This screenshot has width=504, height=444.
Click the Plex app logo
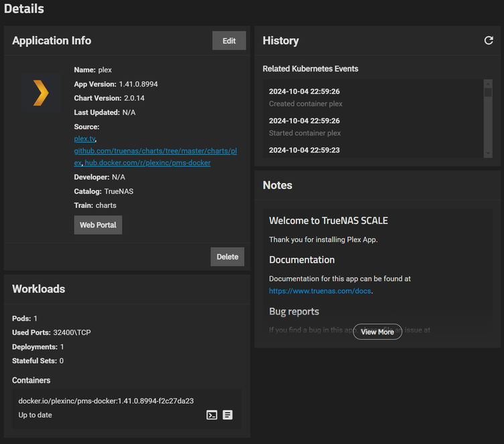click(x=41, y=92)
